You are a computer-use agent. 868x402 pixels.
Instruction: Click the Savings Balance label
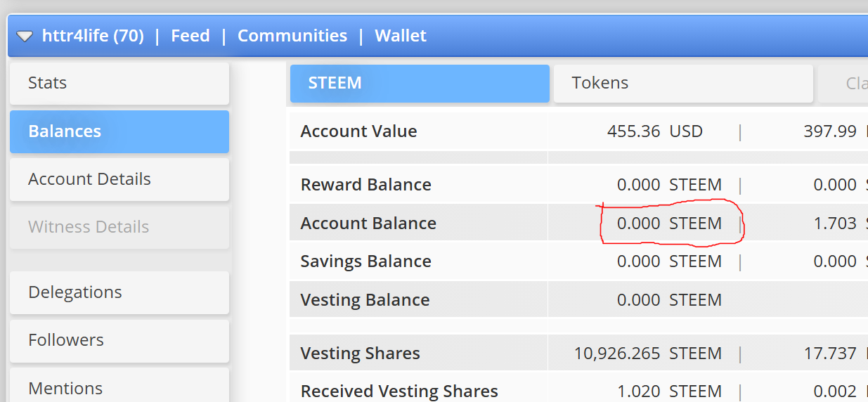(366, 261)
